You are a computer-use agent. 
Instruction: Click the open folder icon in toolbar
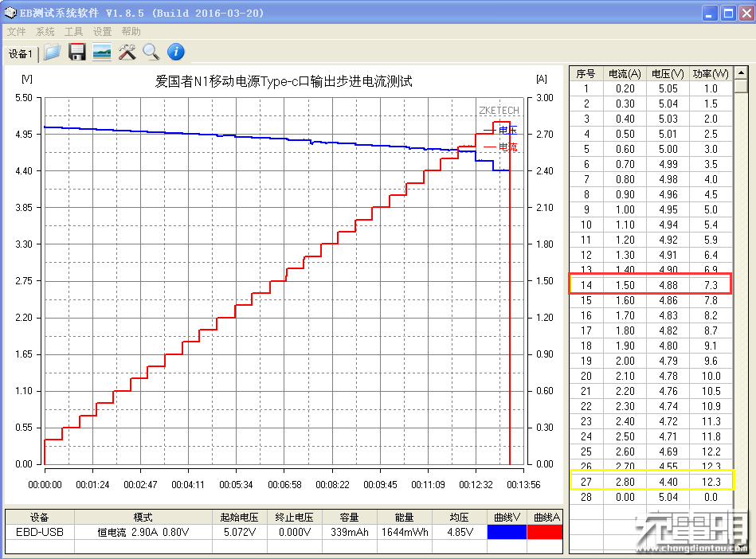[53, 53]
